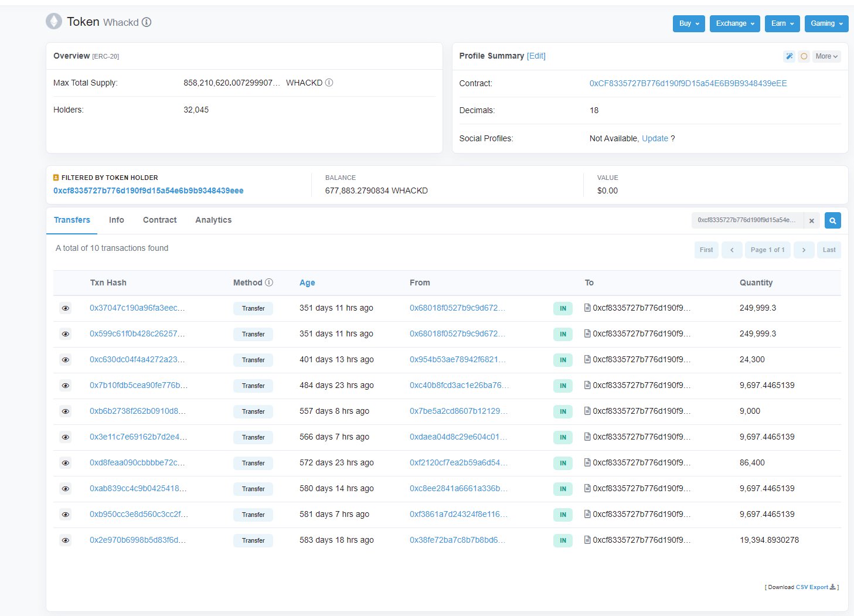Click the info icon beside the Method header
This screenshot has height=616, width=854.
(x=269, y=283)
